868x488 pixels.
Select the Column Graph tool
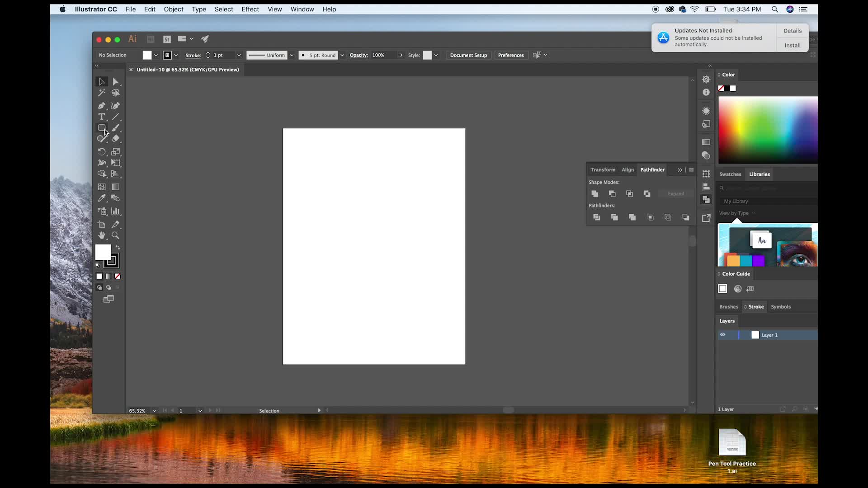point(116,211)
